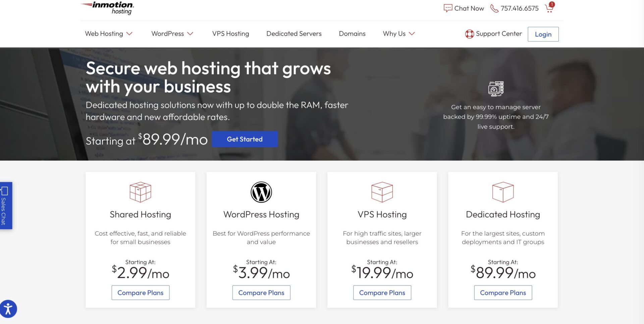This screenshot has width=644, height=324.
Task: Click the cart notification badge
Action: (552, 5)
